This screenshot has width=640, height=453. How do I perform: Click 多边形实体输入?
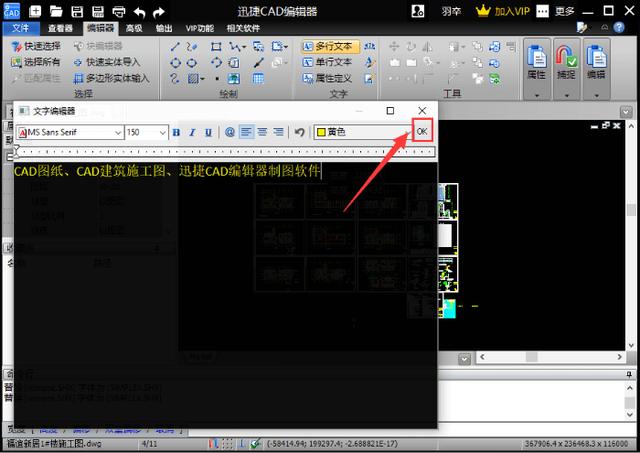pyautogui.click(x=111, y=78)
